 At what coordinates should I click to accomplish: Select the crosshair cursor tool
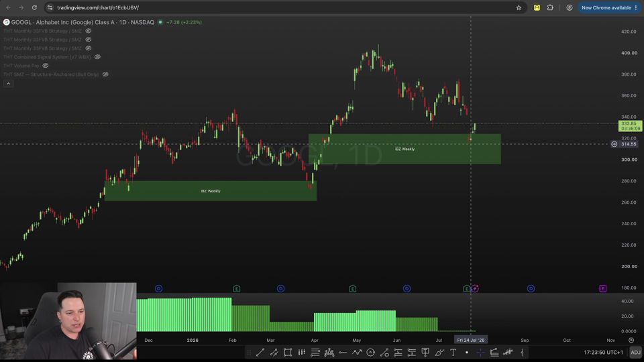pyautogui.click(x=480, y=352)
